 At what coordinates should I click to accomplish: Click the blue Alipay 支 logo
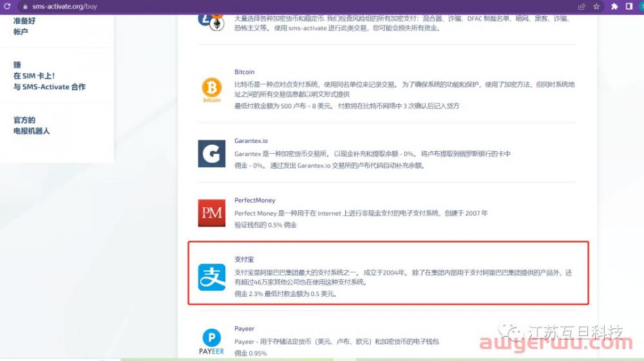tap(211, 277)
